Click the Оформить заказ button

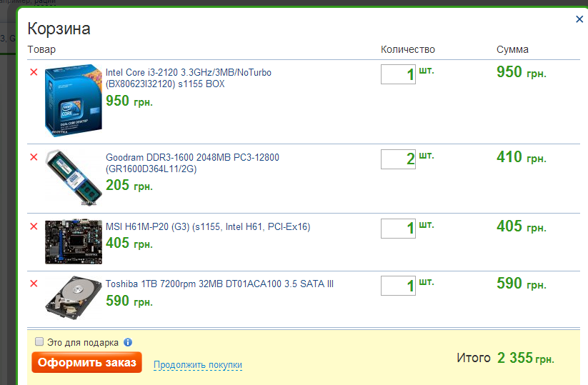[86, 362]
